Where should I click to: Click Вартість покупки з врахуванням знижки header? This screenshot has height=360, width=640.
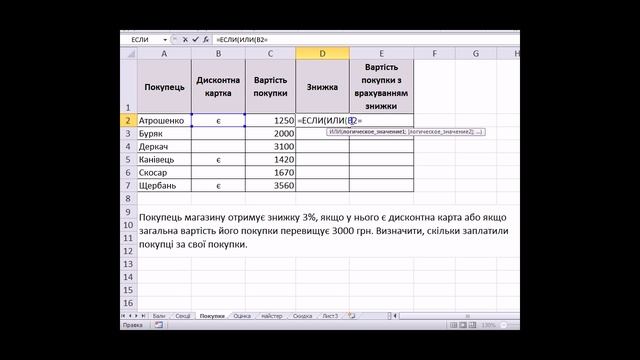[382, 87]
